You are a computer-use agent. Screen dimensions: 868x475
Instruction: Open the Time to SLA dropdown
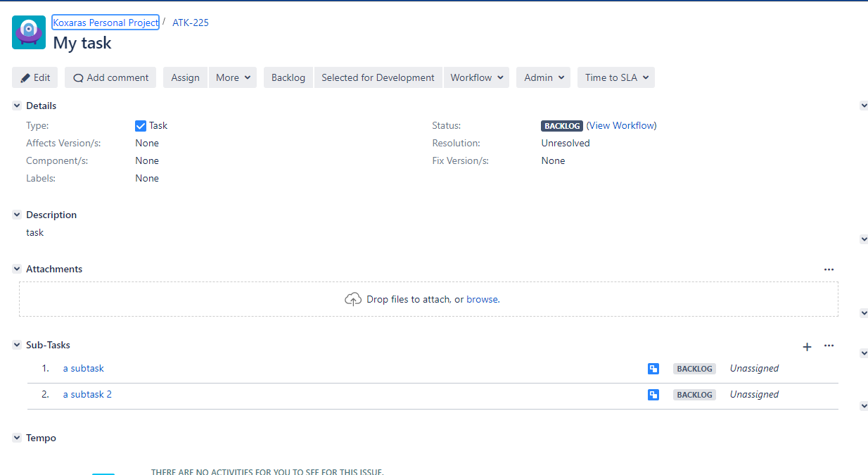(x=615, y=77)
